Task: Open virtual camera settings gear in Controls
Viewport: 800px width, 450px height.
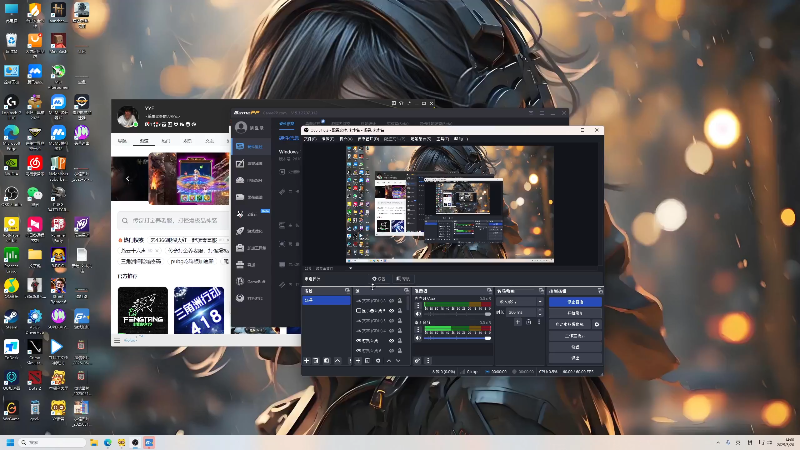Action: pyautogui.click(x=597, y=324)
